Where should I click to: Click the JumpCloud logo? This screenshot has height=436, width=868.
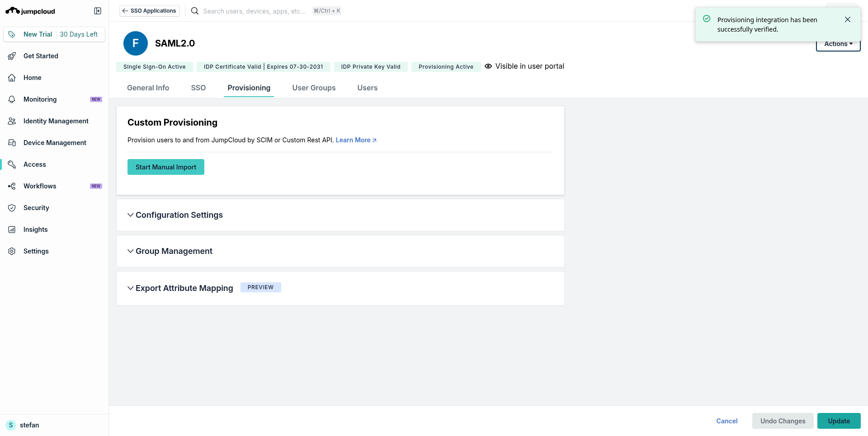click(30, 11)
